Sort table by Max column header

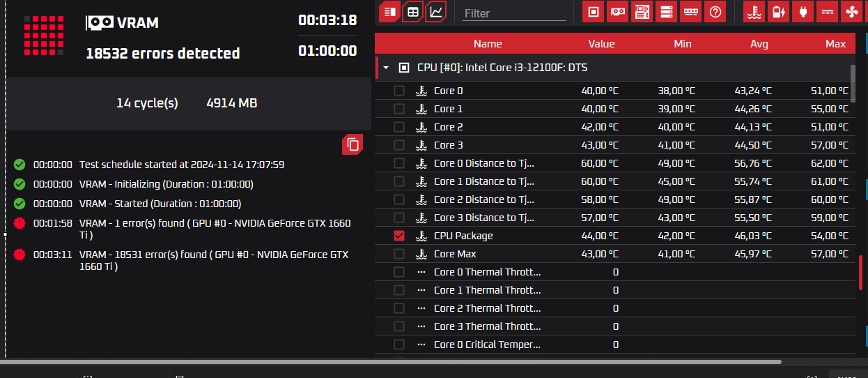pos(835,43)
